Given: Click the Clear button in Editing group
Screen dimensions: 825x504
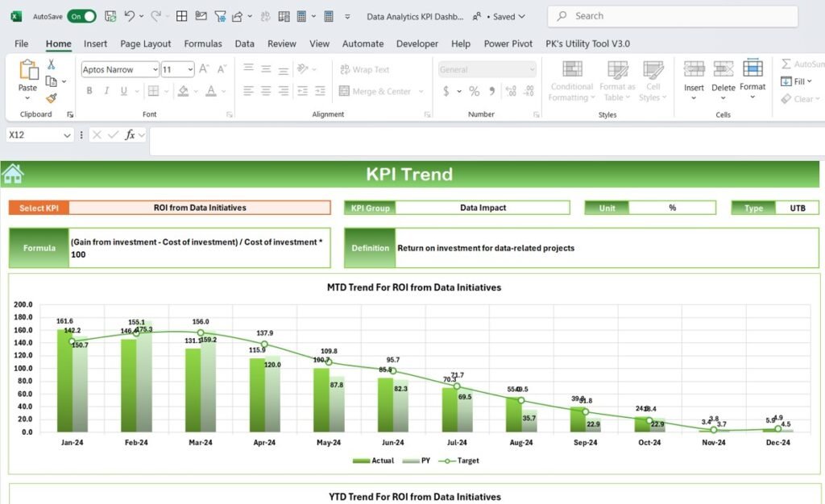Looking at the screenshot, I should pyautogui.click(x=801, y=98).
